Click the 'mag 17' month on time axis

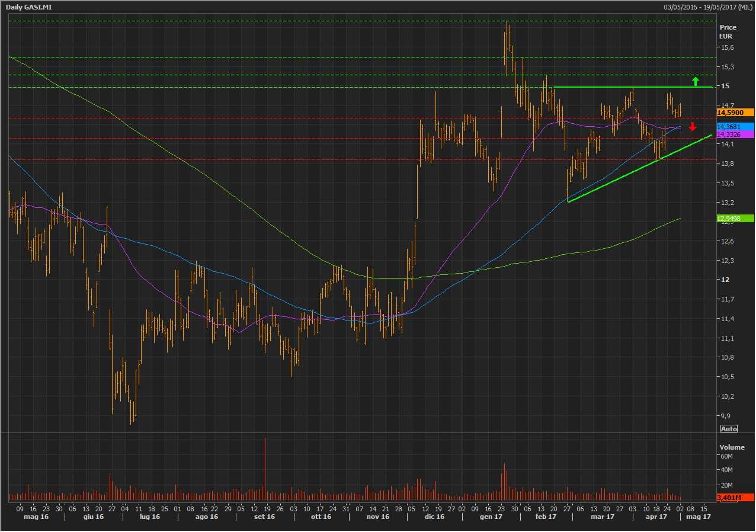697,517
